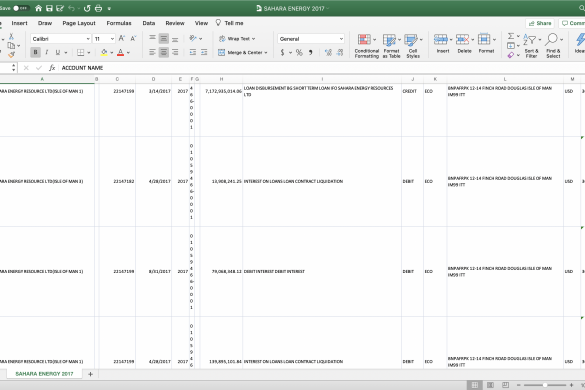The width and height of the screenshot is (585, 390).
Task: Expand the Merge & Center dropdown arrow
Action: [266, 53]
